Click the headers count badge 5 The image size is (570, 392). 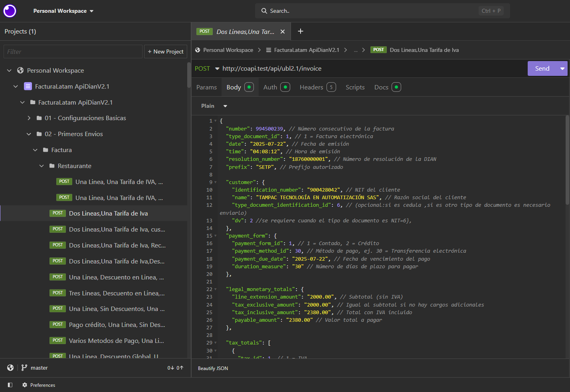[x=331, y=87]
